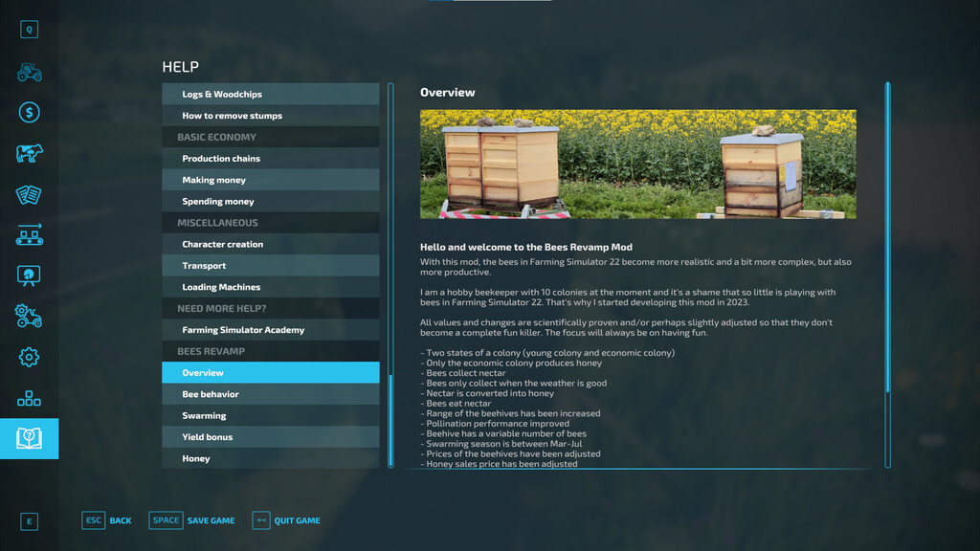Viewport: 980px width, 551px height.
Task: Open the Swarming topic under BEES REVAMP
Action: pos(270,415)
